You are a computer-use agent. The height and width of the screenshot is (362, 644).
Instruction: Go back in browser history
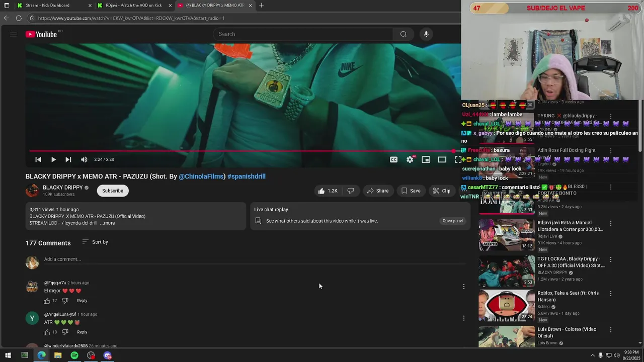[7, 18]
